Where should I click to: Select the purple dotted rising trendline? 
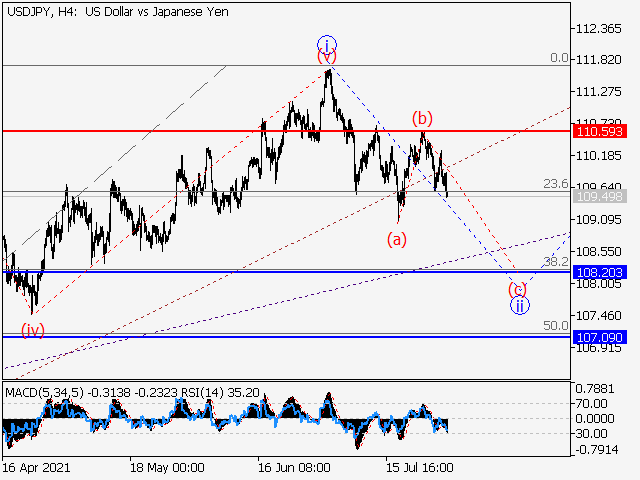coord(286,301)
